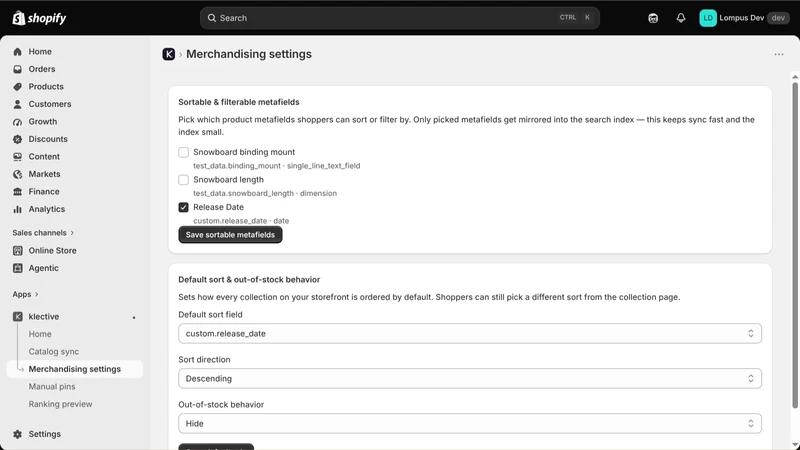Expand the Apps section

point(26,294)
